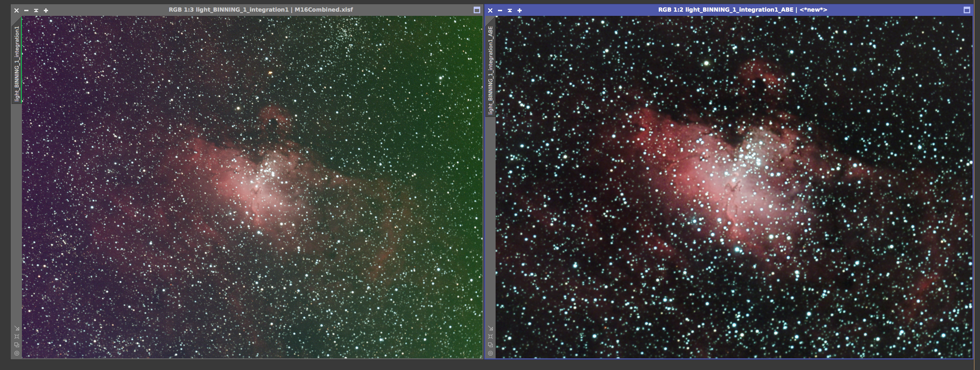Viewport: 980px width, 370px height.
Task: Activate the M16Combined.xisf window via its title bar
Action: pyautogui.click(x=261, y=10)
